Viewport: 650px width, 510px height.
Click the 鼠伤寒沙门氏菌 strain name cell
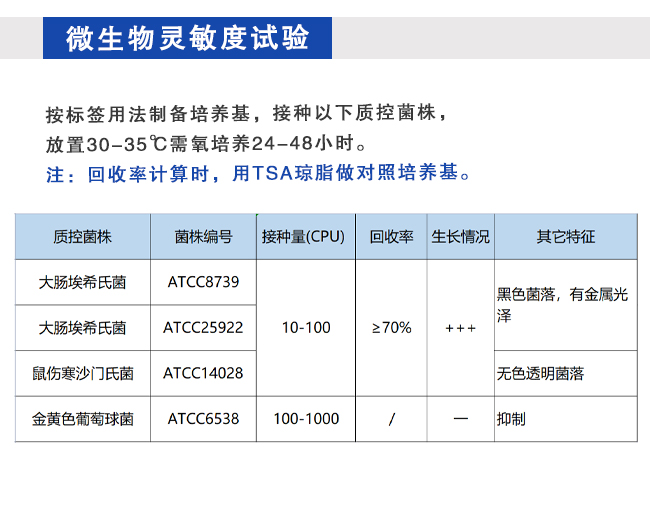point(82,373)
